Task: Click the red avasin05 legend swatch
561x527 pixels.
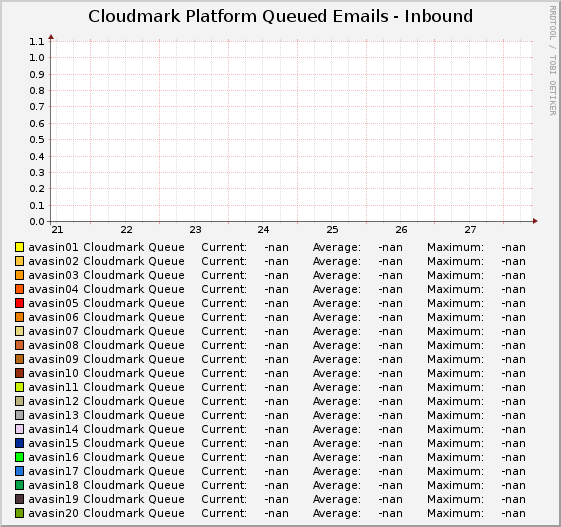Action: click(x=19, y=303)
